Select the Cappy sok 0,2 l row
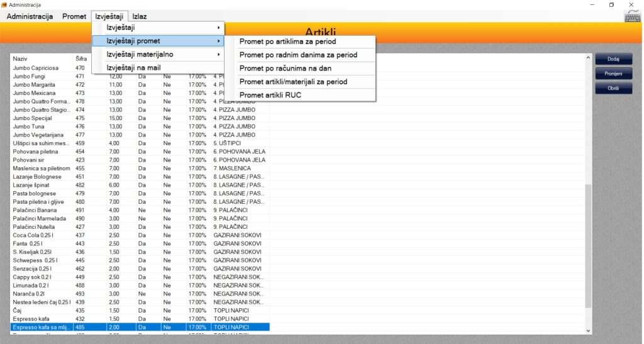The height and width of the screenshot is (344, 644). (x=140, y=277)
